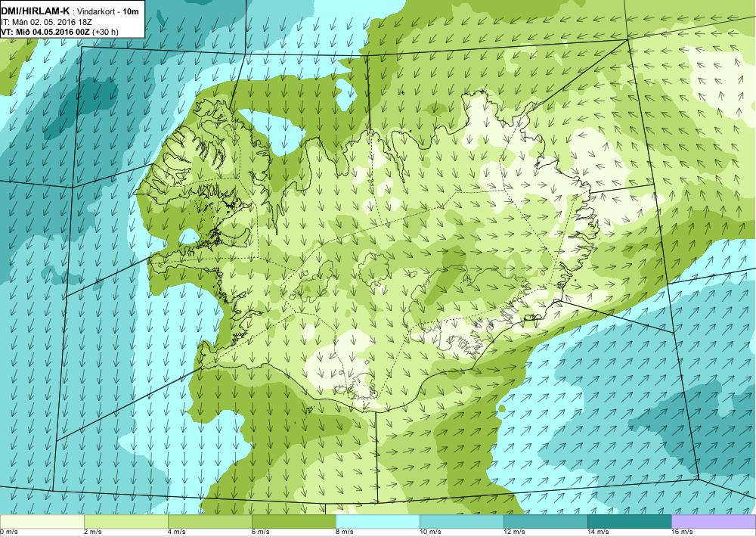This screenshot has width=756, height=537.
Task: Click the '8 m/s' legend label
Action: point(345,532)
